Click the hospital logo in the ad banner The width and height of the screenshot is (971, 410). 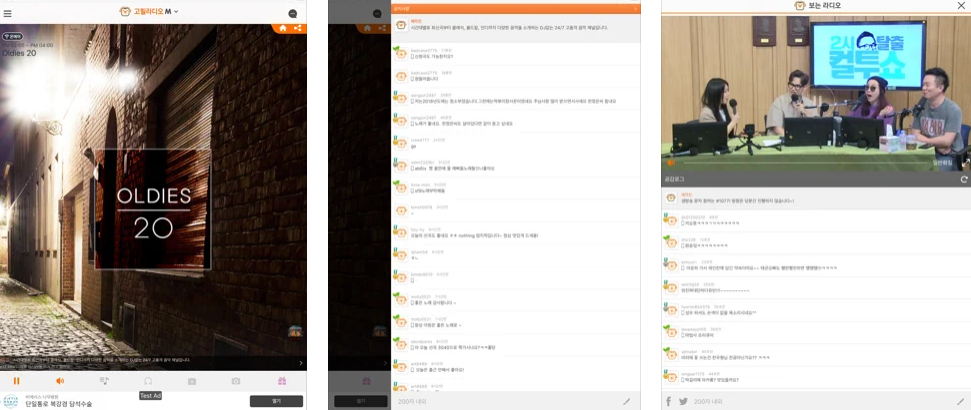point(11,401)
